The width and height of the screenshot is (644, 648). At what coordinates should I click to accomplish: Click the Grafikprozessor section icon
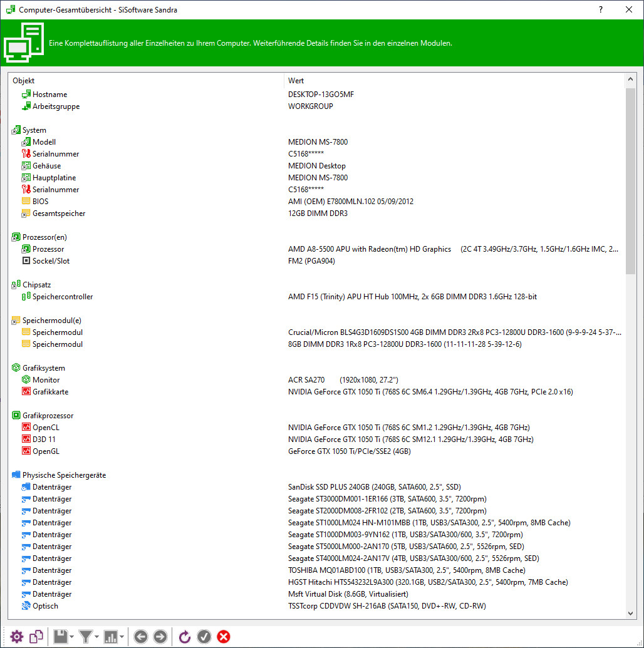click(16, 415)
